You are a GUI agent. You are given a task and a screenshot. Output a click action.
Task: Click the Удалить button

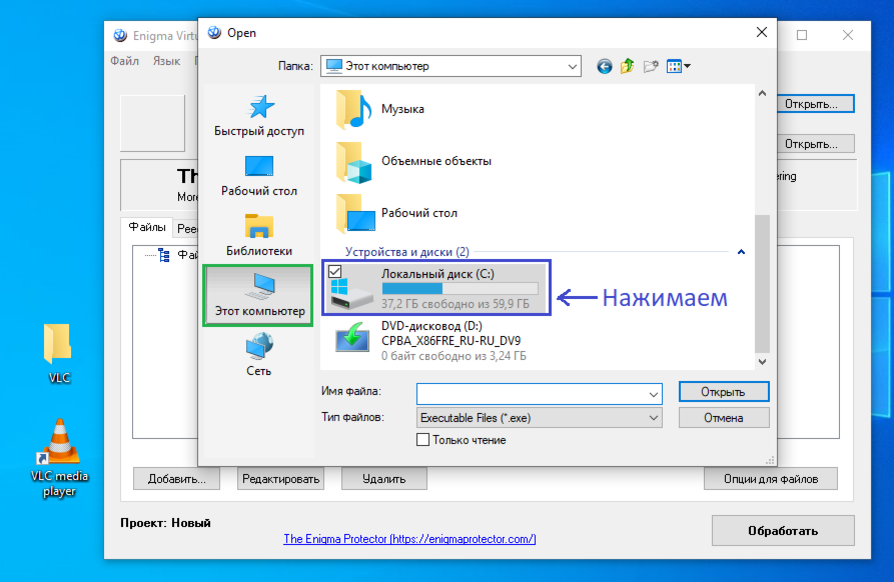click(x=384, y=479)
